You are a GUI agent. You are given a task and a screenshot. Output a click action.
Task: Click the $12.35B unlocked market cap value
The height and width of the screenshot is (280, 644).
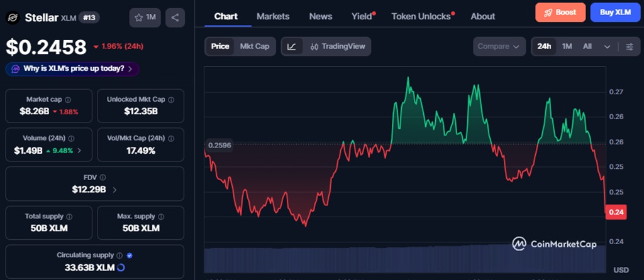[x=141, y=112]
